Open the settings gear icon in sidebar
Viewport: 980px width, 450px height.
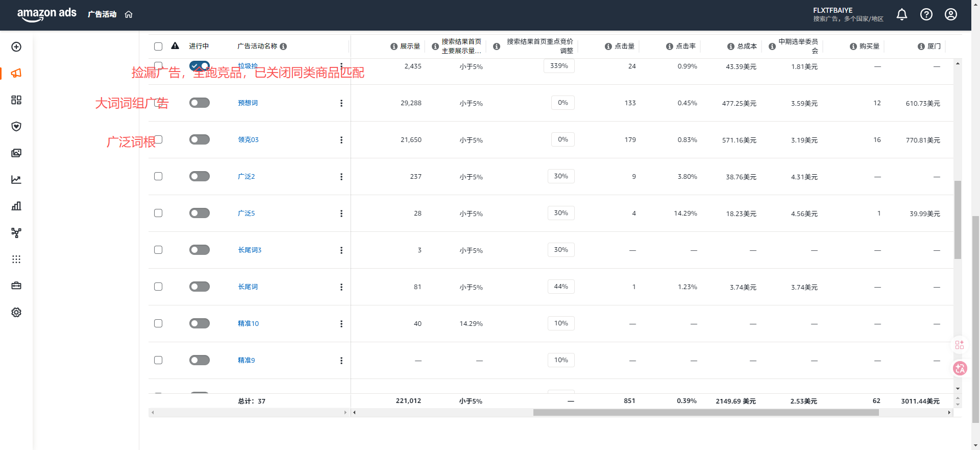[16, 313]
